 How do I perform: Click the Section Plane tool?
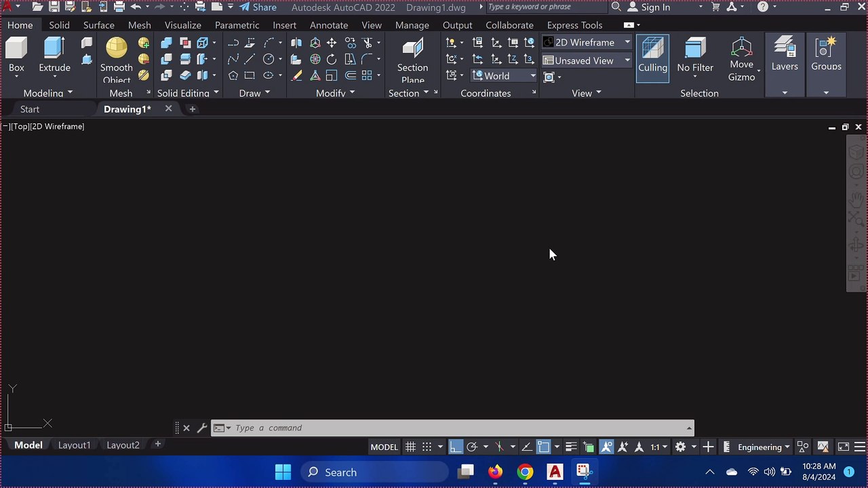[x=412, y=60]
